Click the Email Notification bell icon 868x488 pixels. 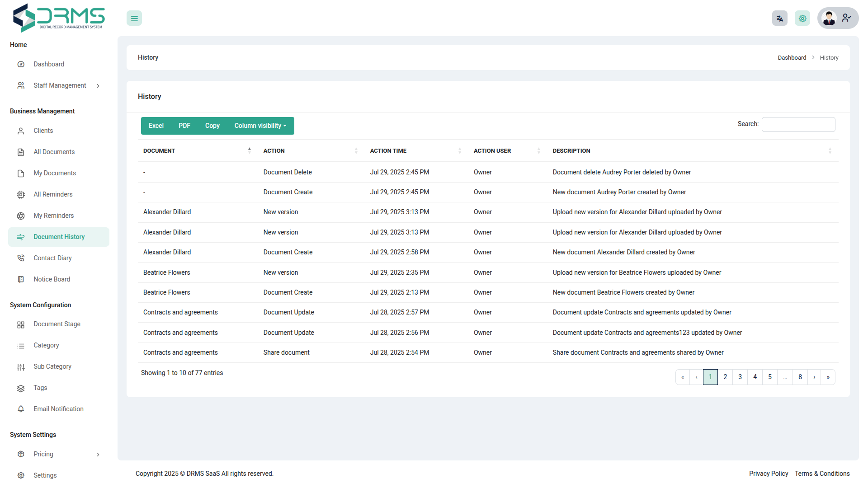point(21,409)
